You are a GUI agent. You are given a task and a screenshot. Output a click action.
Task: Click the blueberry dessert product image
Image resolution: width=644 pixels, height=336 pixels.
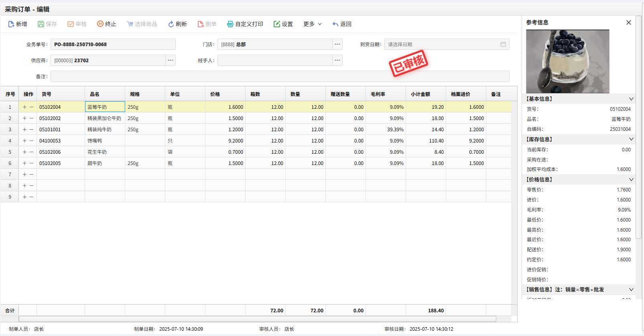[x=568, y=61]
